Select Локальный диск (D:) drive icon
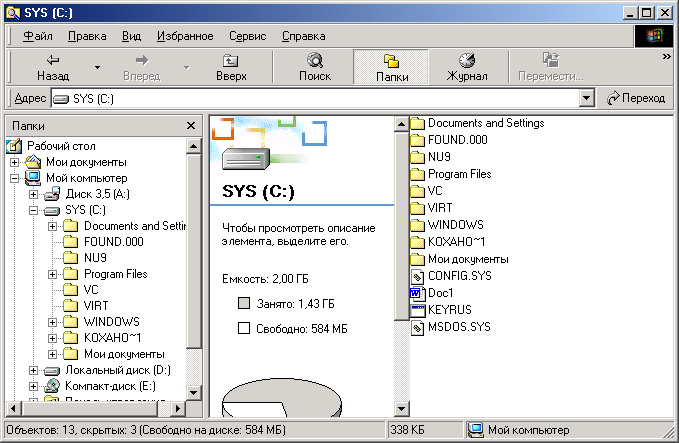Screen dimensions: 679x443 pyautogui.click(x=52, y=371)
